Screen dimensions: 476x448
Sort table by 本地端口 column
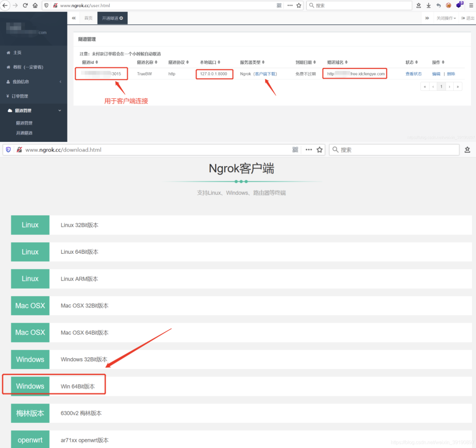[x=210, y=62]
